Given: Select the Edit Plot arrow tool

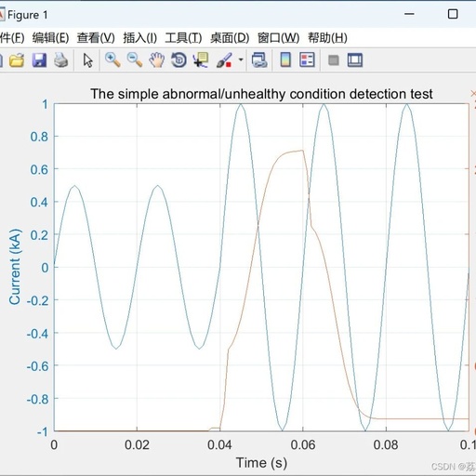Looking at the screenshot, I should (x=87, y=59).
